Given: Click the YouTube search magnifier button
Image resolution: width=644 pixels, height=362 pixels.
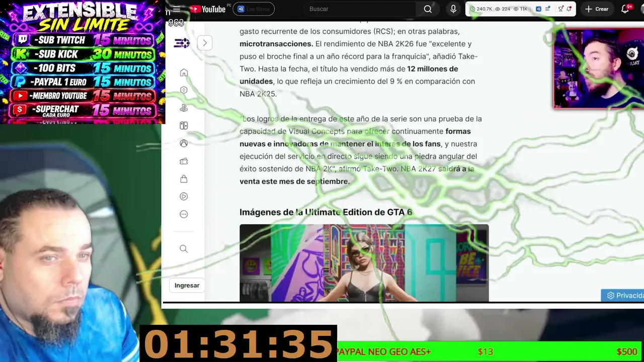Looking at the screenshot, I should pos(428,9).
